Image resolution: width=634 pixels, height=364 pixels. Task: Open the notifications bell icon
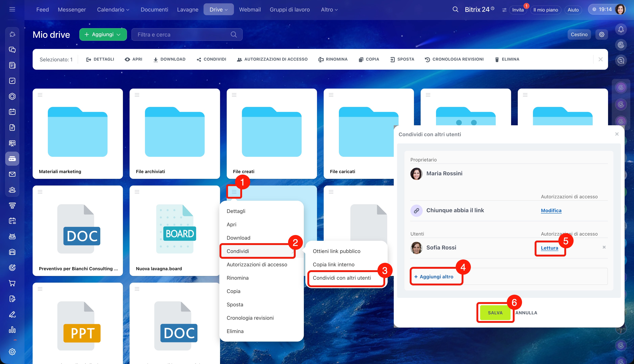pos(621,29)
